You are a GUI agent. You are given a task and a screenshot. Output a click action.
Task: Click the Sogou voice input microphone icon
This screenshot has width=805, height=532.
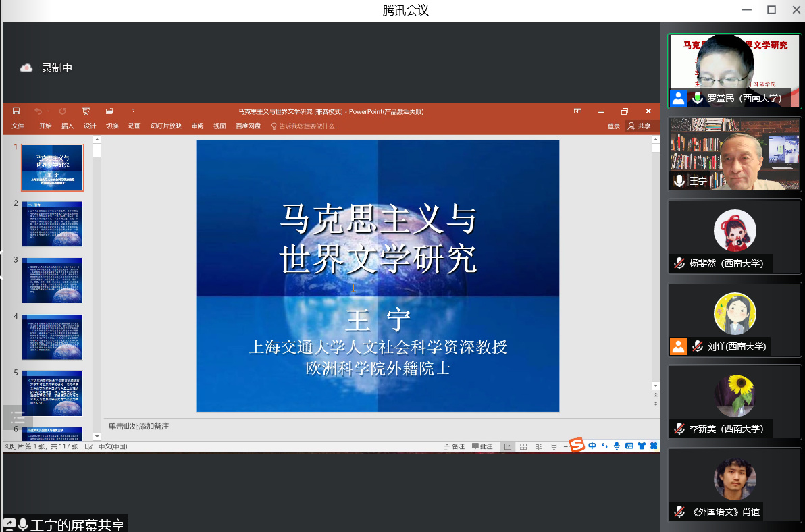(617, 446)
